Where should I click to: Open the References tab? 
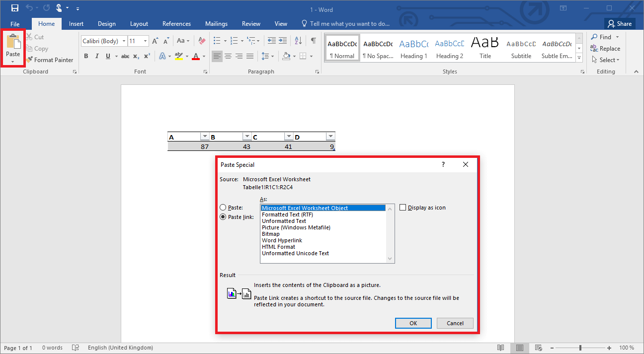point(176,24)
